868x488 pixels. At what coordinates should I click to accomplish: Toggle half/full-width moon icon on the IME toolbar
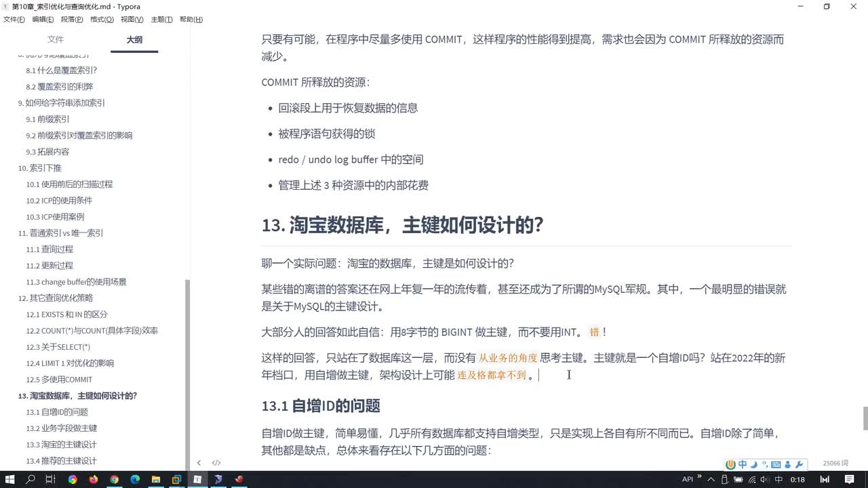click(753, 464)
